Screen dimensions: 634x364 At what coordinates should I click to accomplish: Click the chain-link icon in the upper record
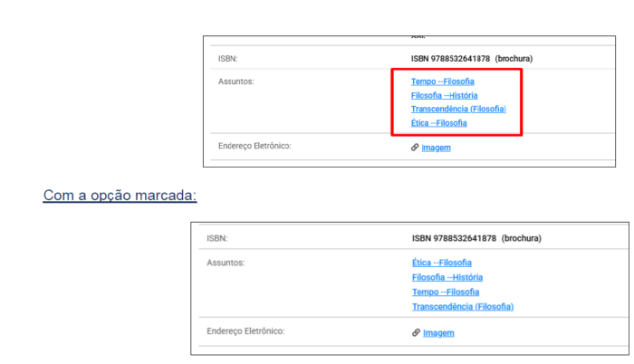pos(415,147)
